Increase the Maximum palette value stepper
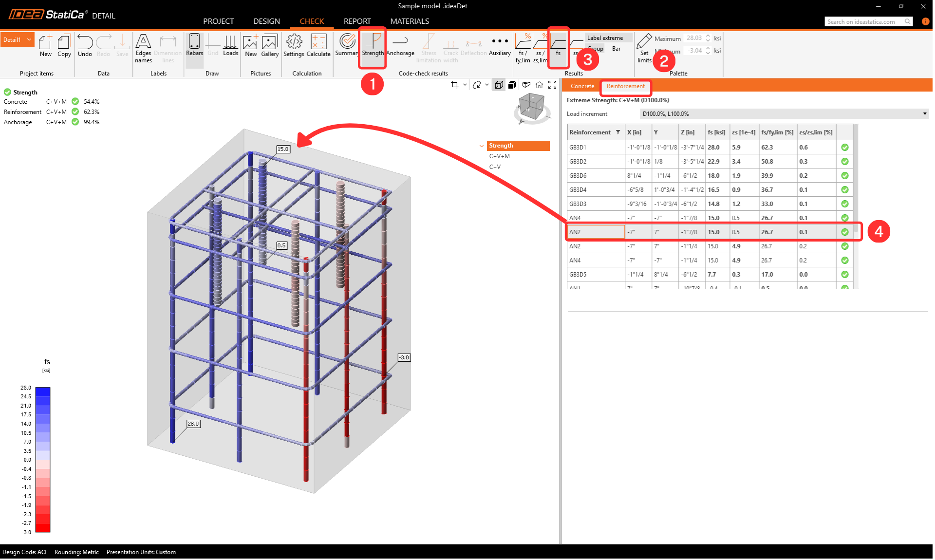Screen dimensions: 935x560 (708, 36)
